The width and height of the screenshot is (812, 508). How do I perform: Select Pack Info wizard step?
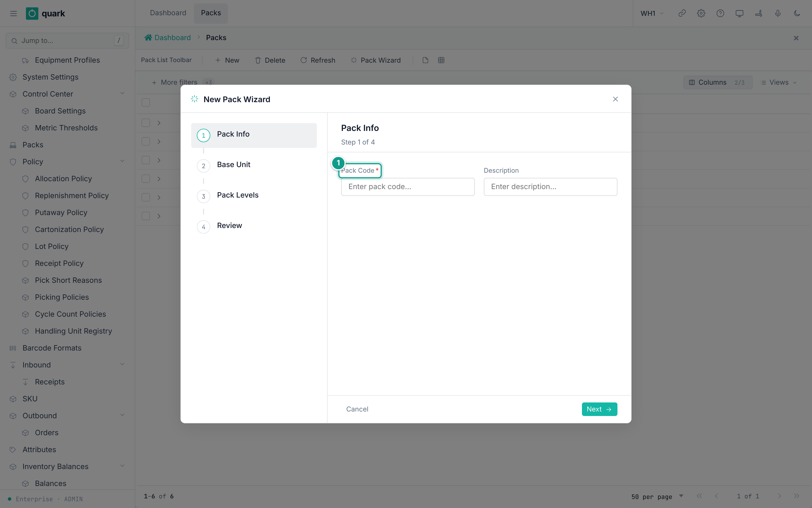click(x=254, y=135)
